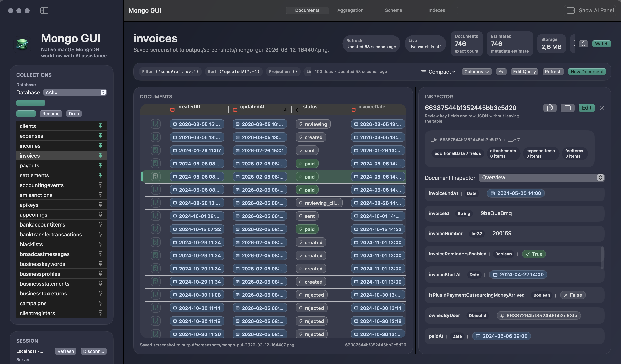Unpin the settlements collection

(x=100, y=175)
